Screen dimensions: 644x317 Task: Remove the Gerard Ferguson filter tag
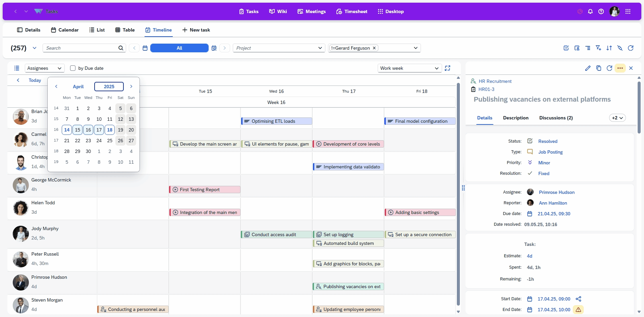tap(374, 48)
